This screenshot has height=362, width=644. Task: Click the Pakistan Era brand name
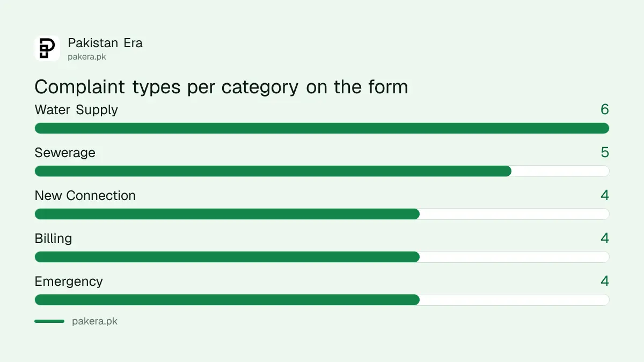[x=105, y=43]
